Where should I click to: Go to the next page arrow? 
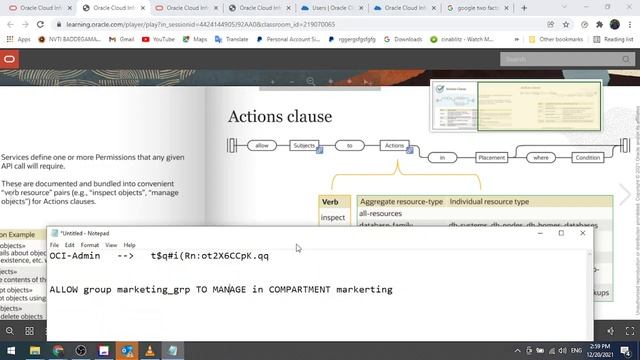pos(624,194)
